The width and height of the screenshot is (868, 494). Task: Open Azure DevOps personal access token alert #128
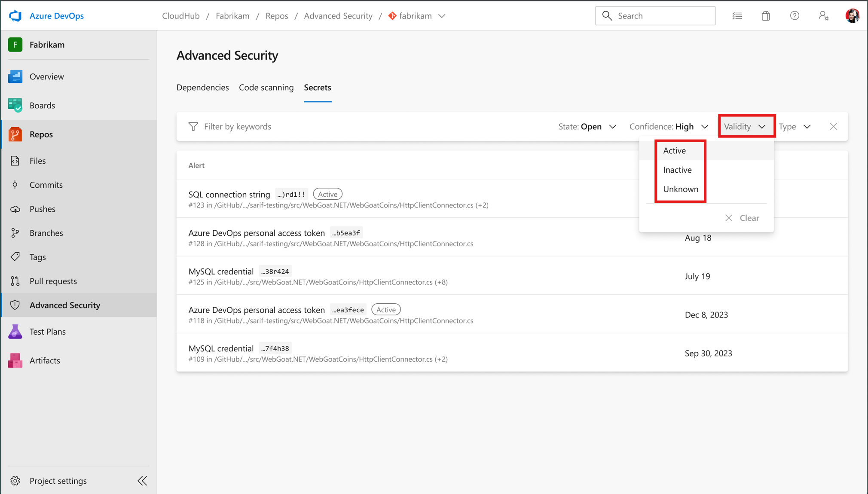point(512,238)
